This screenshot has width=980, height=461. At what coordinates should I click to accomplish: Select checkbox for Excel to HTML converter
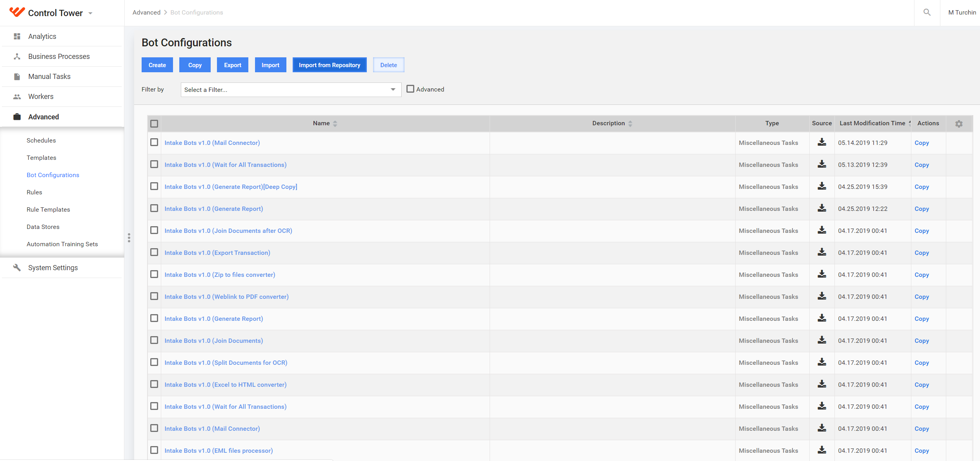(x=154, y=384)
